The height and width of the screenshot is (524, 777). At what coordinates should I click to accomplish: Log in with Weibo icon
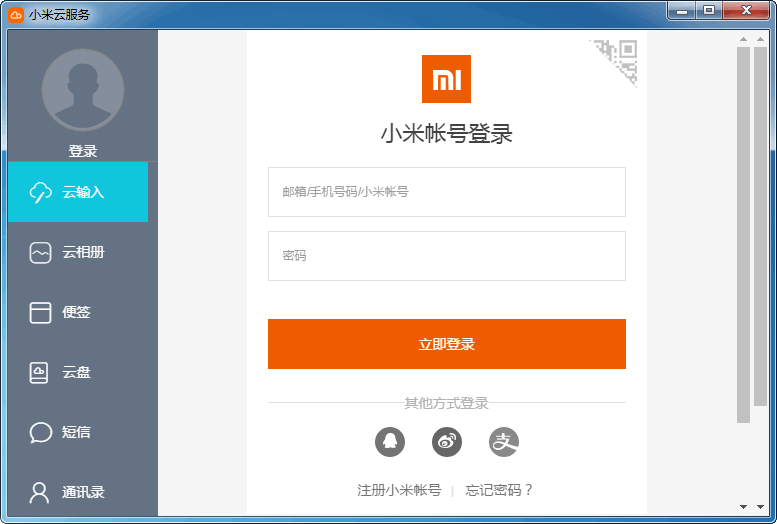click(x=447, y=442)
